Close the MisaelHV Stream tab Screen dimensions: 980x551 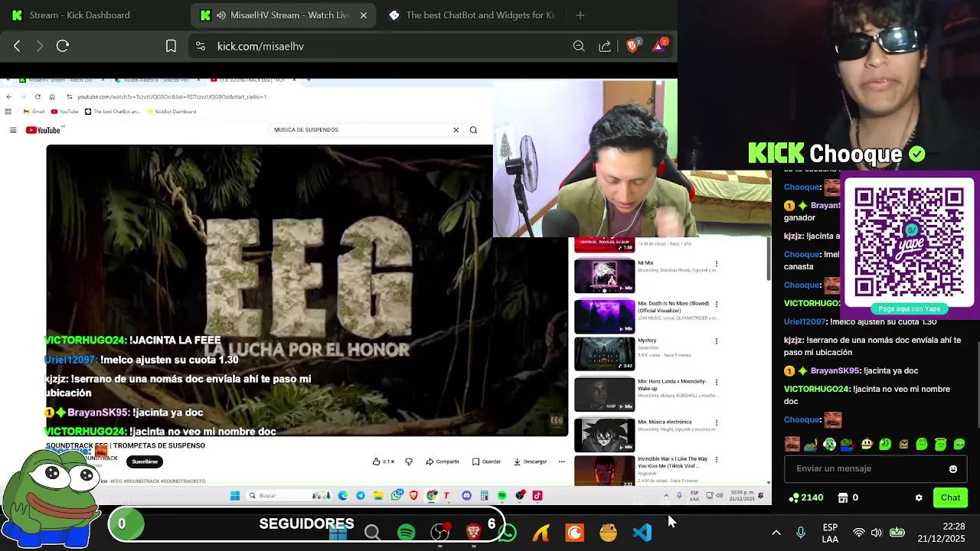coord(364,15)
